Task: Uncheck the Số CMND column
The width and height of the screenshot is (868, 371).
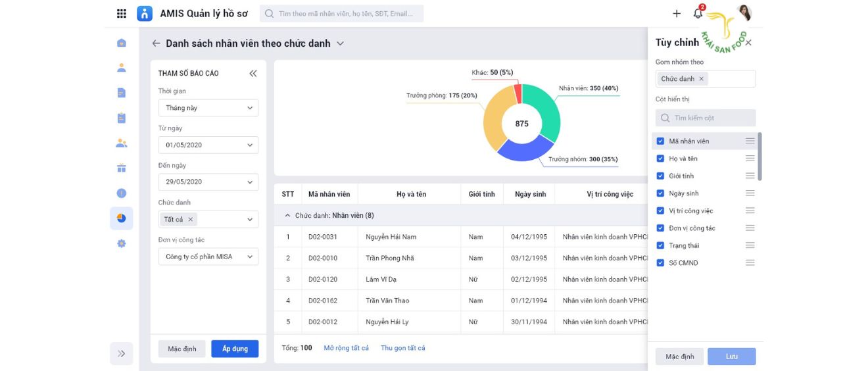Action: point(660,262)
